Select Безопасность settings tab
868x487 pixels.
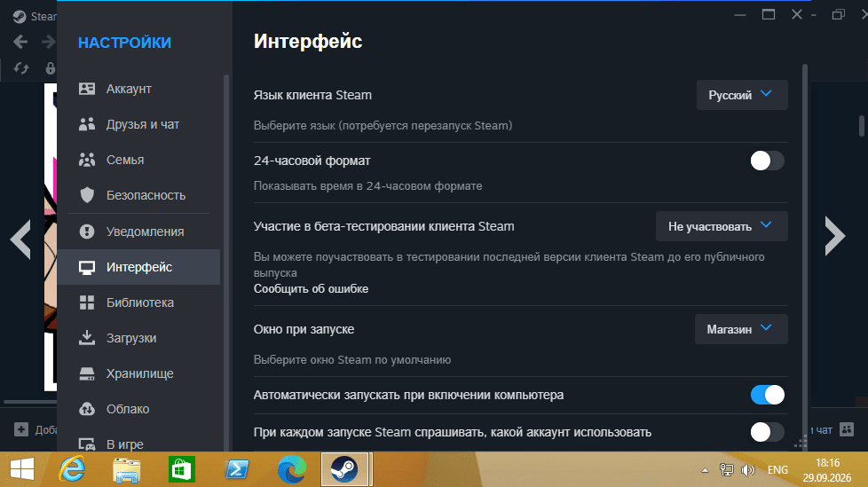(138, 195)
